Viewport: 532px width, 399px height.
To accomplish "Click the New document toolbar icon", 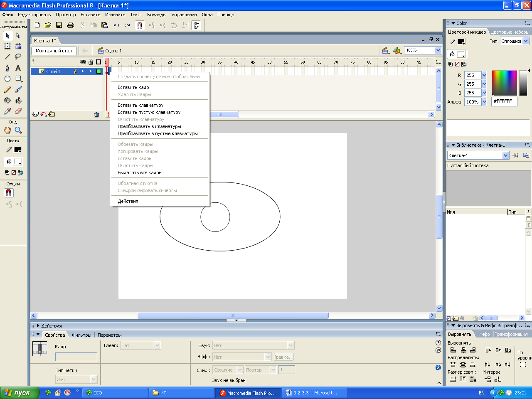I will (37, 25).
